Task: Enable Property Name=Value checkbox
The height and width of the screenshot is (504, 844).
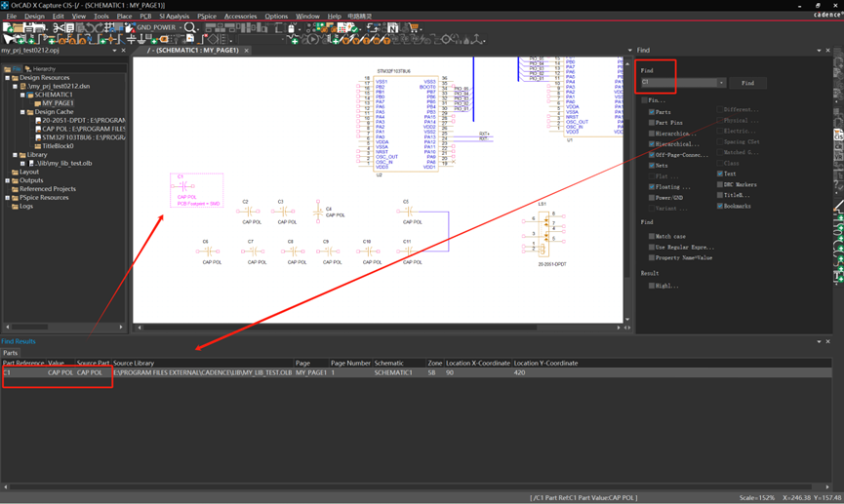Action: point(652,257)
